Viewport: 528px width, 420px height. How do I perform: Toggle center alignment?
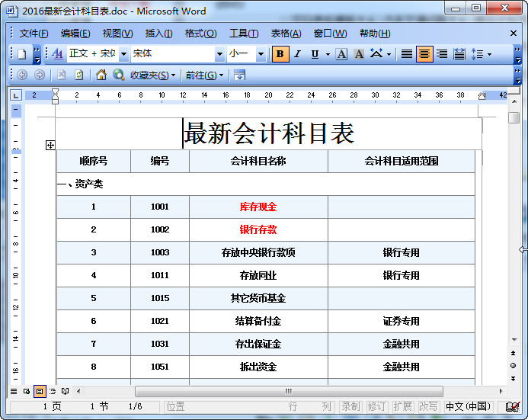pyautogui.click(x=424, y=54)
